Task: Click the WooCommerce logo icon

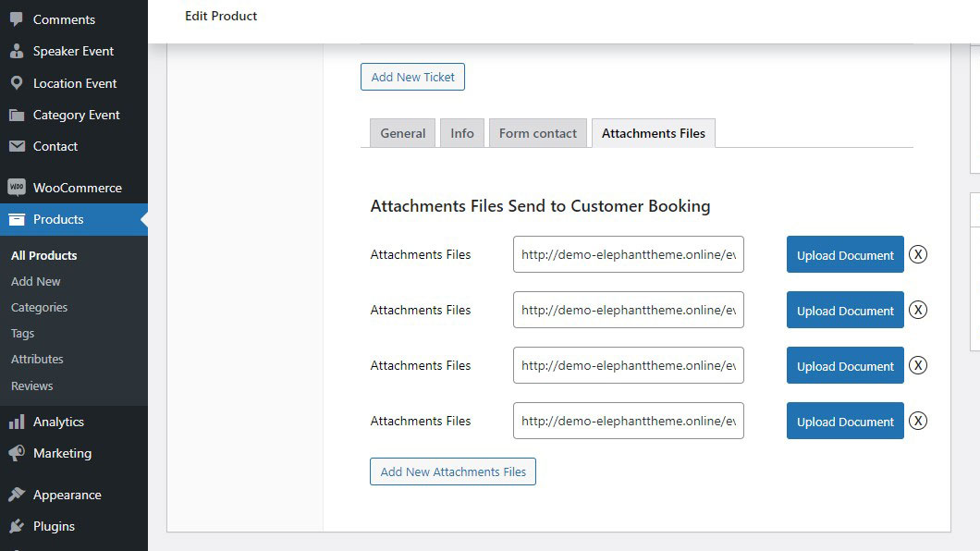Action: [x=17, y=188]
